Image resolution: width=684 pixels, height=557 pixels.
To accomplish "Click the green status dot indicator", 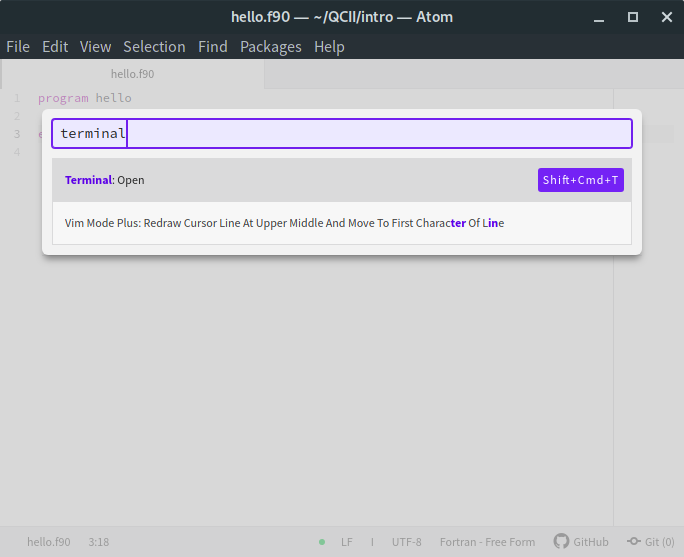I will [322, 542].
